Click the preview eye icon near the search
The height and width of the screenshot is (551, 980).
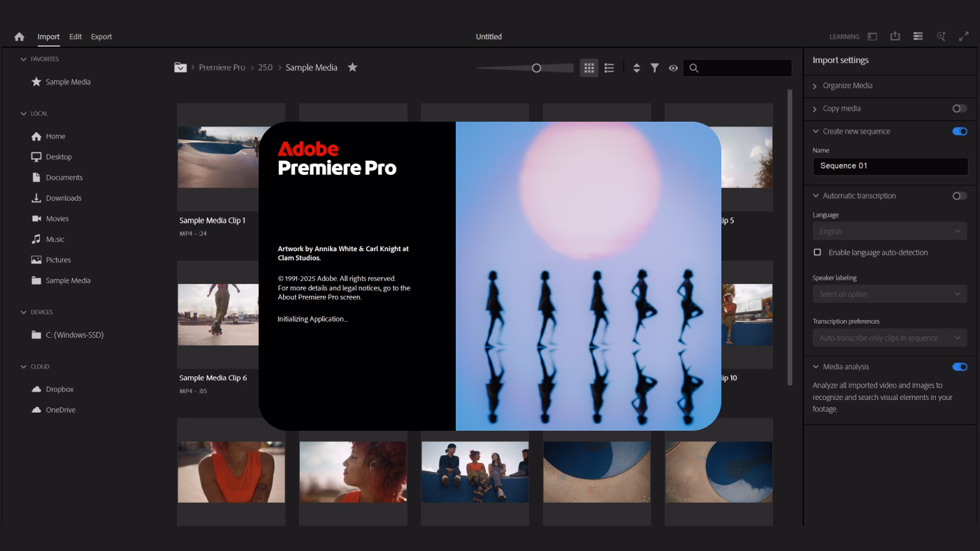click(x=673, y=68)
